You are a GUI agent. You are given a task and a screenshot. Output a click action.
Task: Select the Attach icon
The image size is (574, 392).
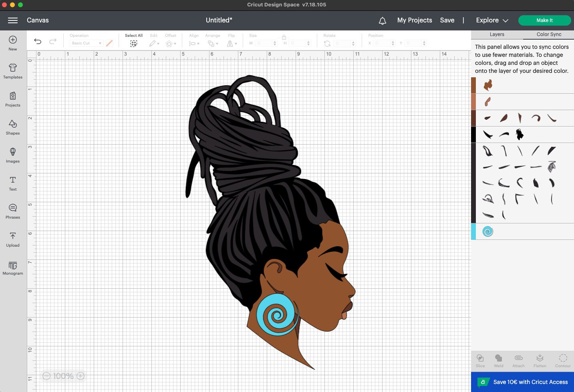518,360
